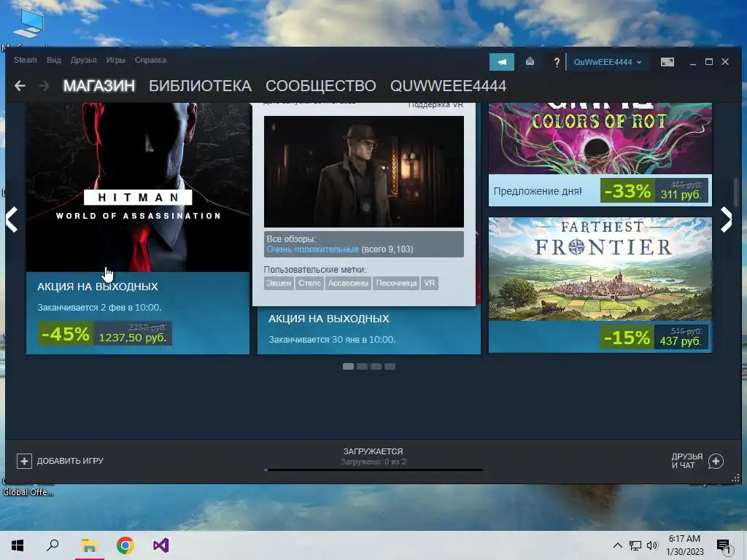
Task: Click the forward navigation arrow
Action: 44,86
